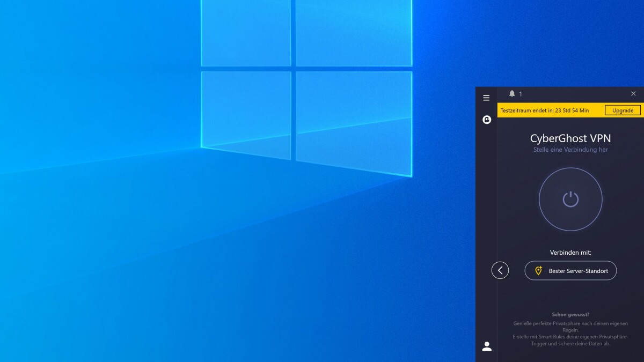
Task: Click the 'Verbinden mit:' label
Action: point(570,252)
